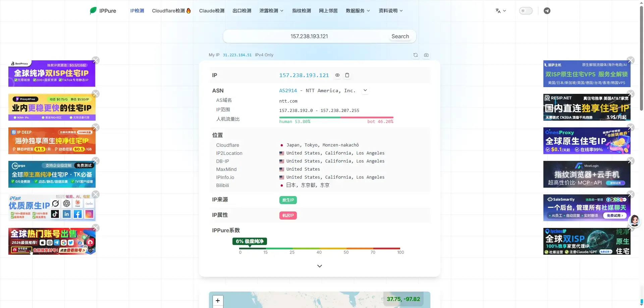Click the Search button
The height and width of the screenshot is (308, 644).
click(x=400, y=36)
